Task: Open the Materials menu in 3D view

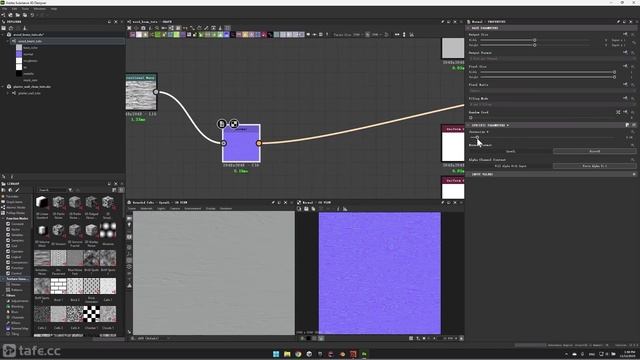Action: [x=146, y=209]
